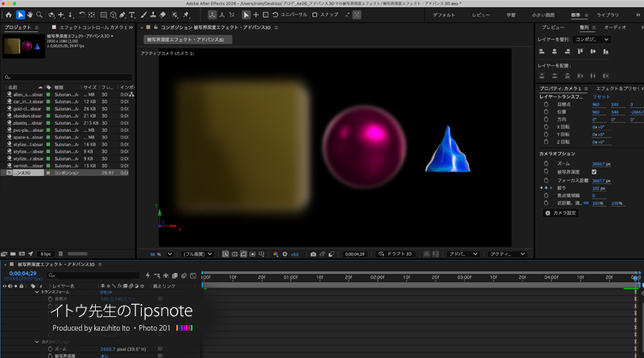This screenshot has width=644, height=358.
Task: Click the align left edges icon
Action: (542, 51)
